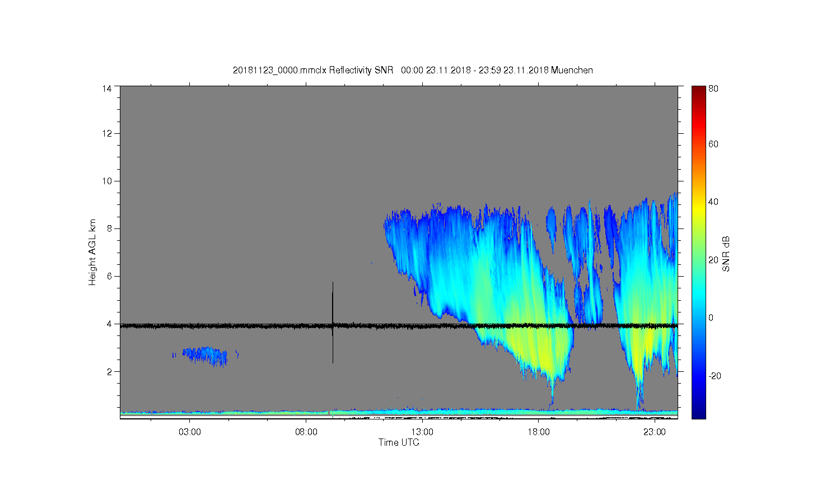
Task: Click the colorbar value 0
Action: coord(711,318)
